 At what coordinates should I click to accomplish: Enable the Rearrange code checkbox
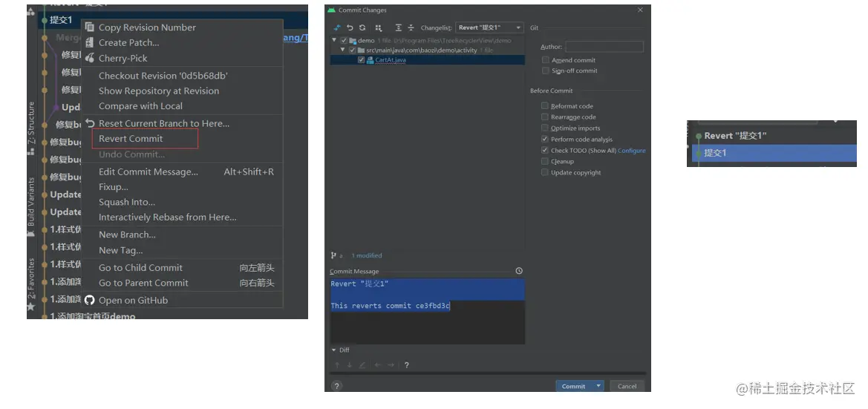click(x=545, y=117)
